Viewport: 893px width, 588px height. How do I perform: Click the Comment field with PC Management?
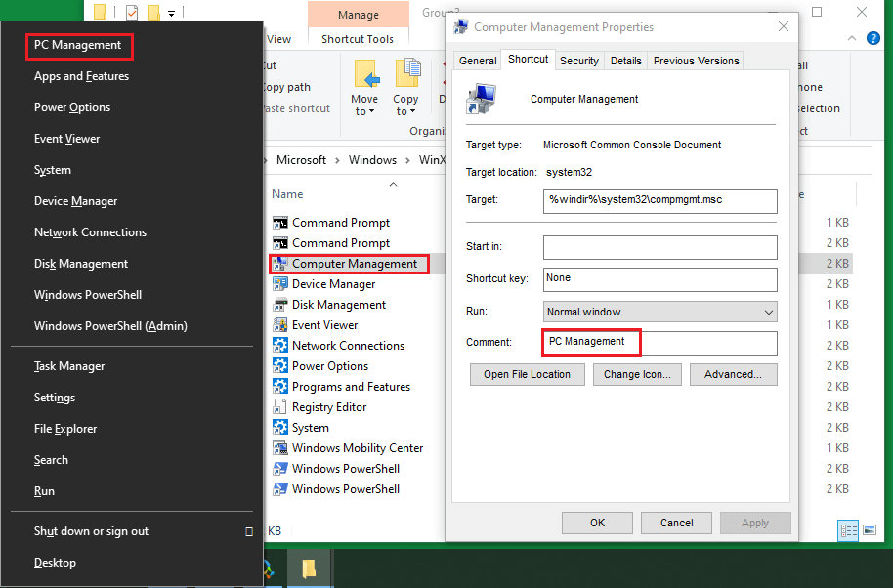click(x=660, y=343)
